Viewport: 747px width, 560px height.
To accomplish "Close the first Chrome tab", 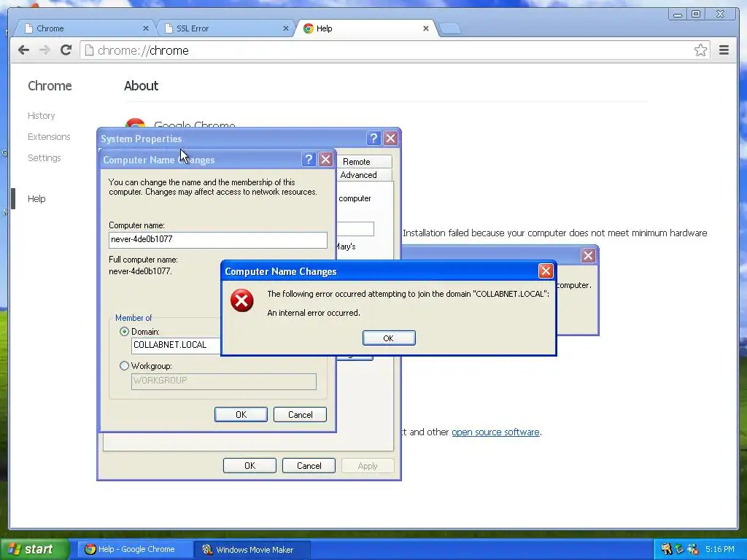I will tap(146, 28).
